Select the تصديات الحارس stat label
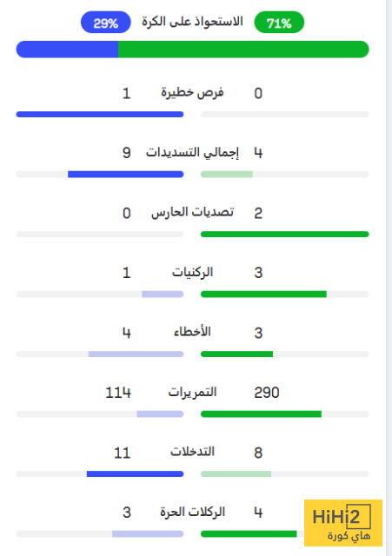The height and width of the screenshot is (556, 392). coord(192,212)
